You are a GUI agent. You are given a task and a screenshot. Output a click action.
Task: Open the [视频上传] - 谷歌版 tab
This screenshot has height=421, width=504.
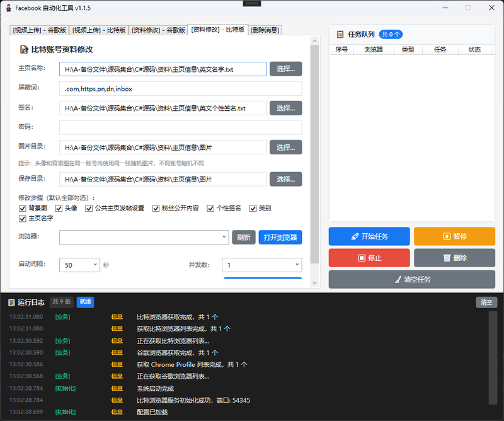(40, 30)
